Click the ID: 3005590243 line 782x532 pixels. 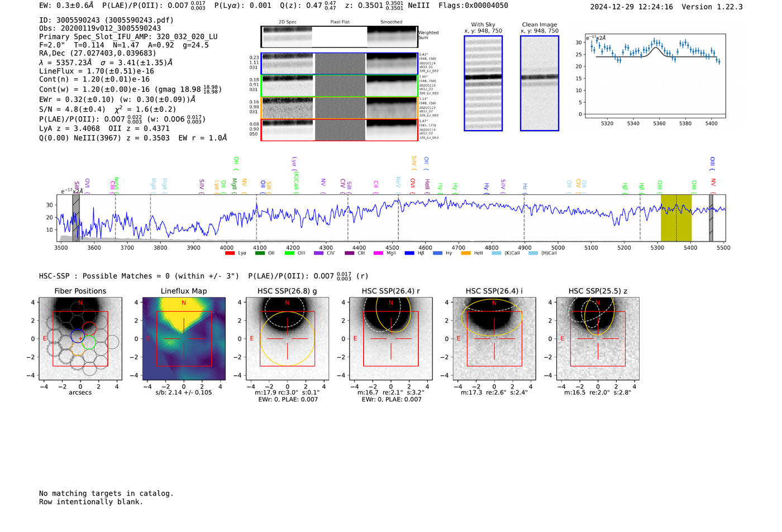click(x=106, y=20)
